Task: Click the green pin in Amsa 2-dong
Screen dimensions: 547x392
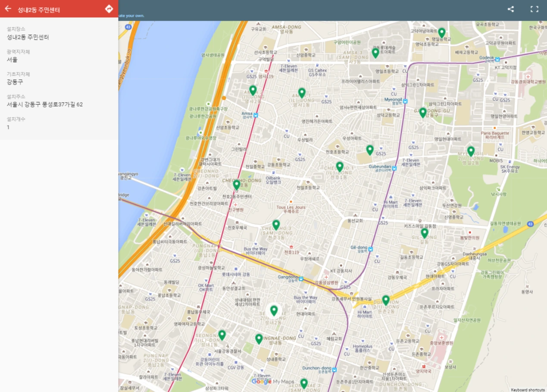Action: pyautogui.click(x=253, y=90)
